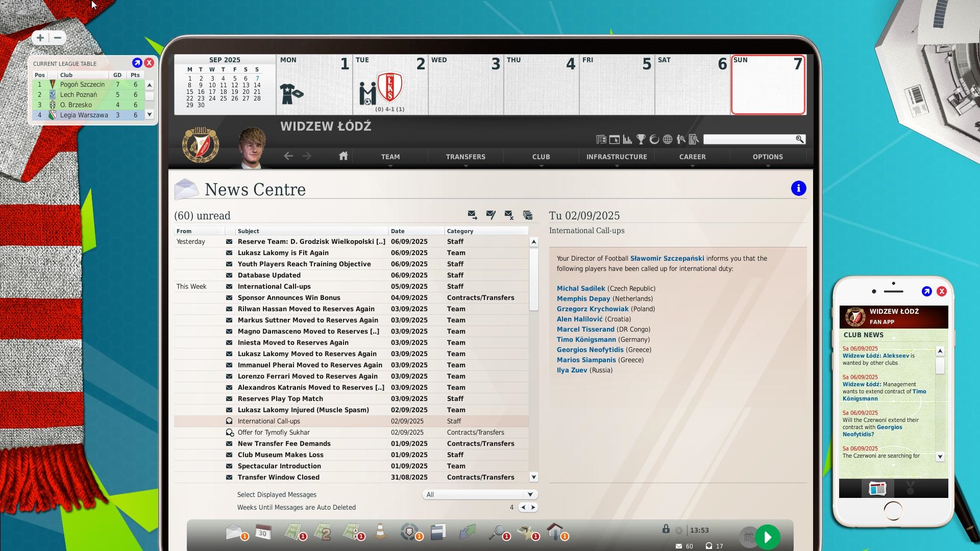Screen dimensions: 980x551
Task: Expand the news category filter dropdown
Action: pos(530,494)
